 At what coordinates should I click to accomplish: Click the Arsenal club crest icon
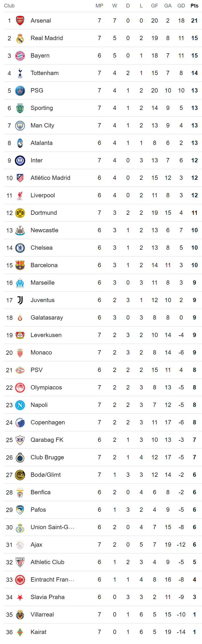pos(20,21)
